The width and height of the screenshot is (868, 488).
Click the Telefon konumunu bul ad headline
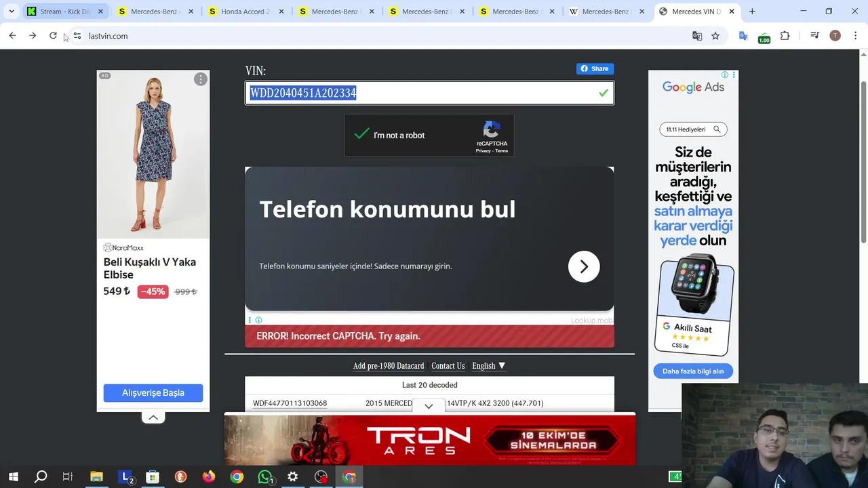click(387, 209)
